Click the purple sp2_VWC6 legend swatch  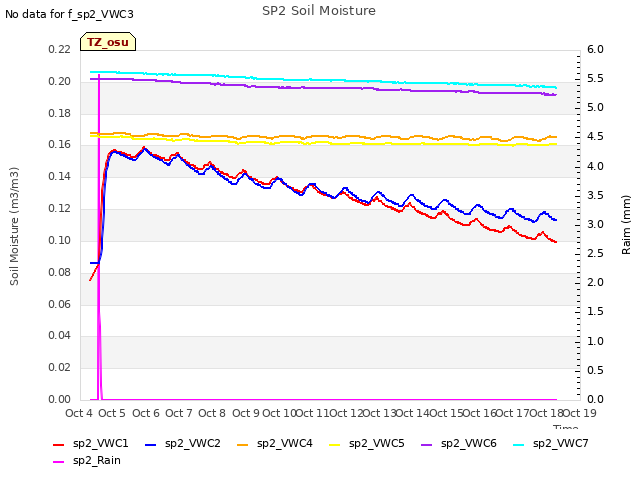pyautogui.click(x=427, y=444)
